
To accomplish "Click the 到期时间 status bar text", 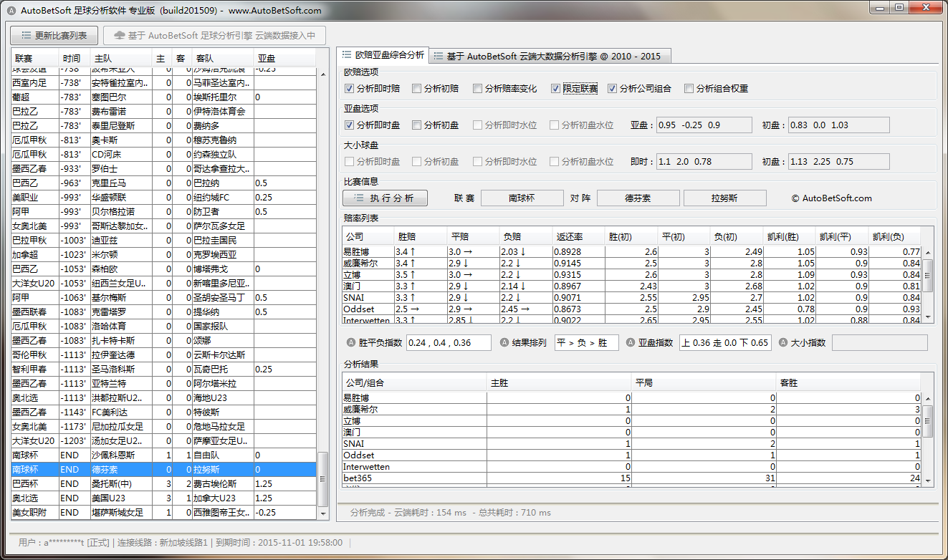I will coord(279,543).
